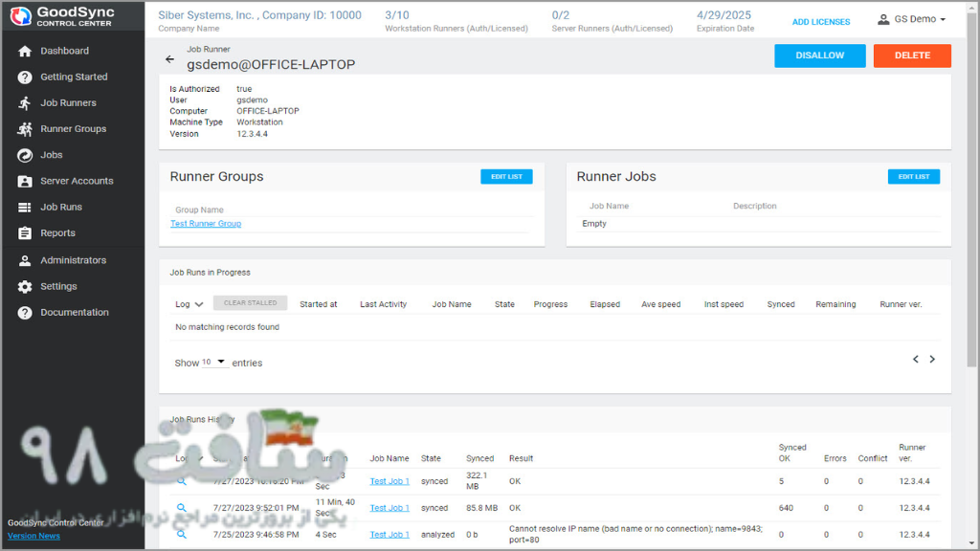
Task: Edit list of Runner Jobs
Action: click(x=914, y=177)
